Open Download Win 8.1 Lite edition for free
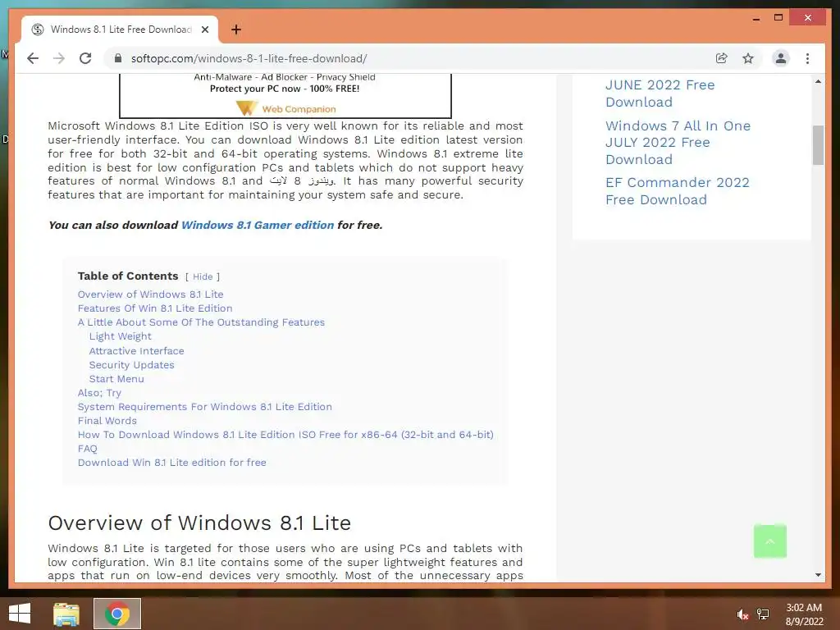840x630 pixels. pos(172,463)
